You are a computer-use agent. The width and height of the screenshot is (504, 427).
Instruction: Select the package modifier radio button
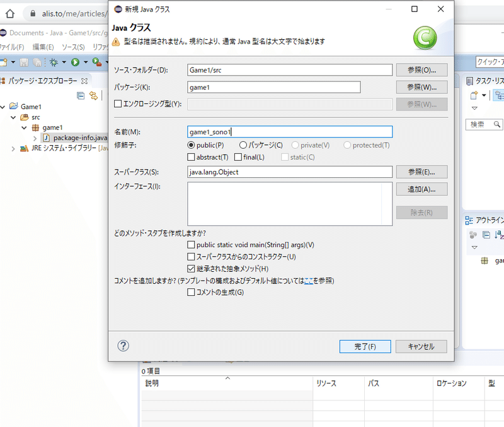coord(243,145)
